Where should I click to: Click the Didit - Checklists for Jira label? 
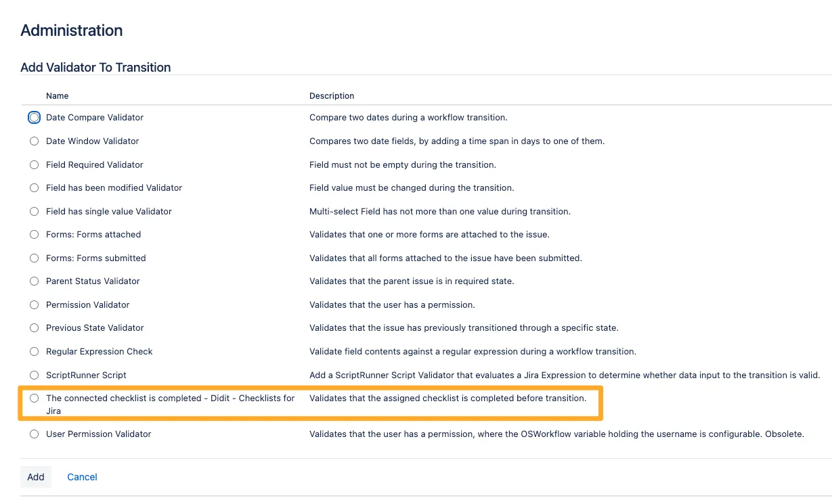tap(171, 405)
